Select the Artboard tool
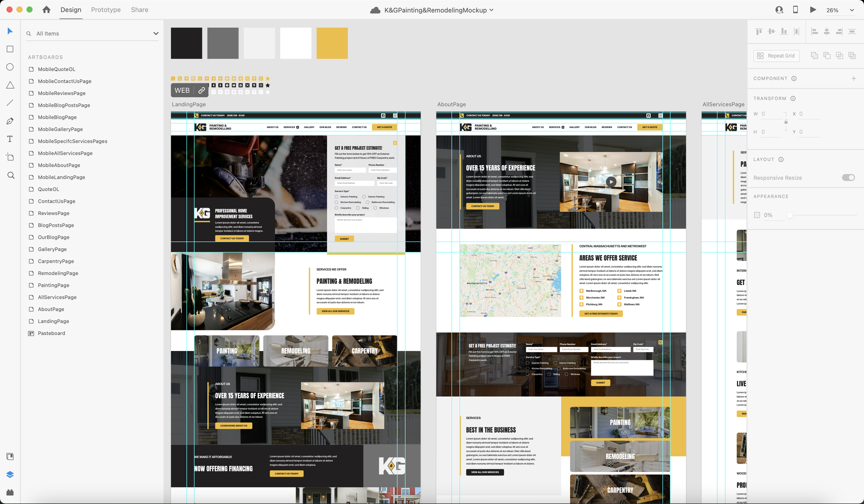Image resolution: width=864 pixels, height=504 pixels. pyautogui.click(x=10, y=157)
